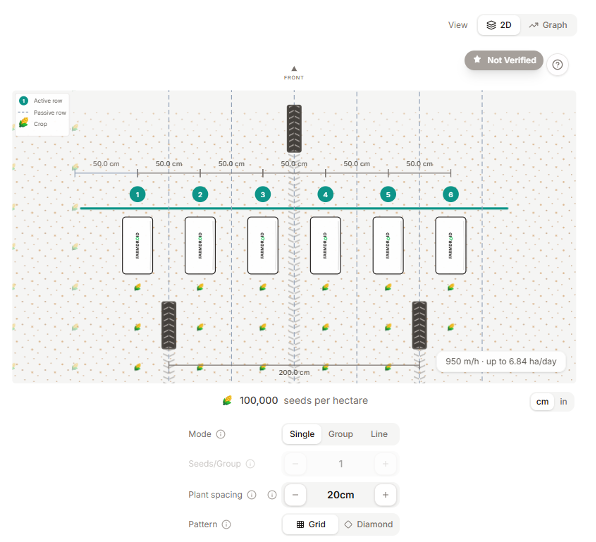This screenshot has width=596, height=542.
Task: Decrease Seeds/Group with minus button
Action: point(295,464)
